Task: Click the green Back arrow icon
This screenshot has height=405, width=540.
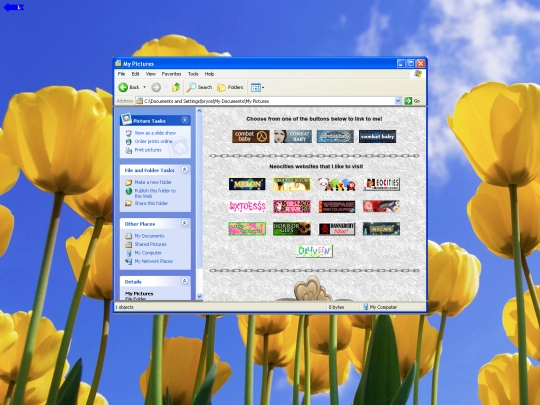Action: tap(123, 87)
